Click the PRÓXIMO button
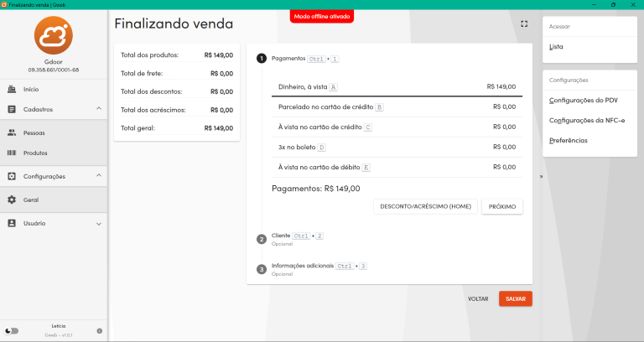The width and height of the screenshot is (644, 342). (501, 206)
